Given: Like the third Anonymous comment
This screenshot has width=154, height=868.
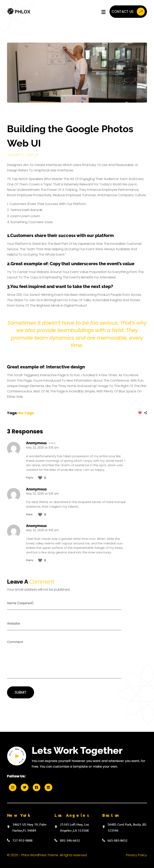Looking at the screenshot, I should (40, 560).
